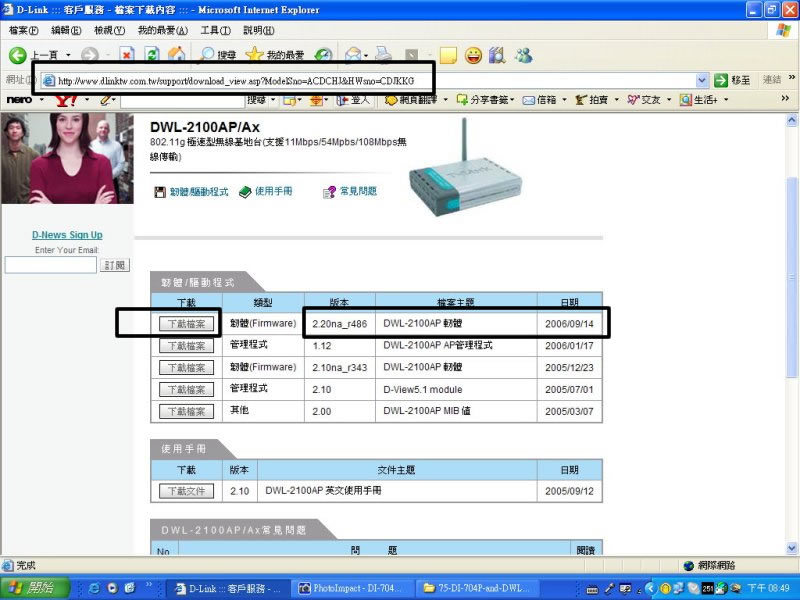Viewport: 800px width, 600px height.
Task: Click the Internet Explorer quick launch icon
Action: tap(94, 588)
